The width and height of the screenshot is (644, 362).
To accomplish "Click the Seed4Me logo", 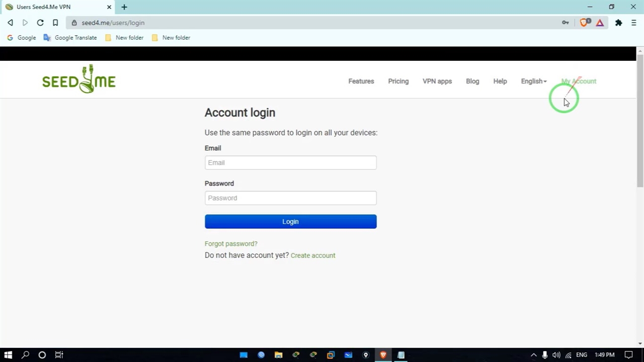I will tap(79, 79).
